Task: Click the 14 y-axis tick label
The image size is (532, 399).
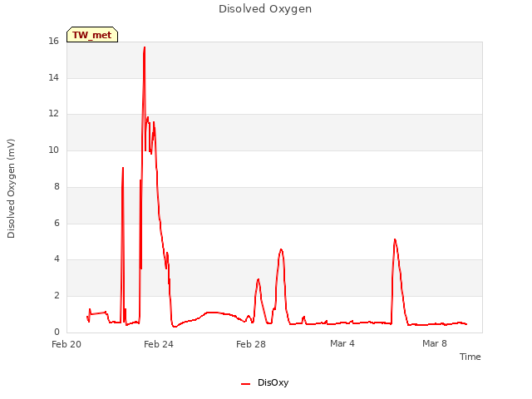Action: coord(53,77)
